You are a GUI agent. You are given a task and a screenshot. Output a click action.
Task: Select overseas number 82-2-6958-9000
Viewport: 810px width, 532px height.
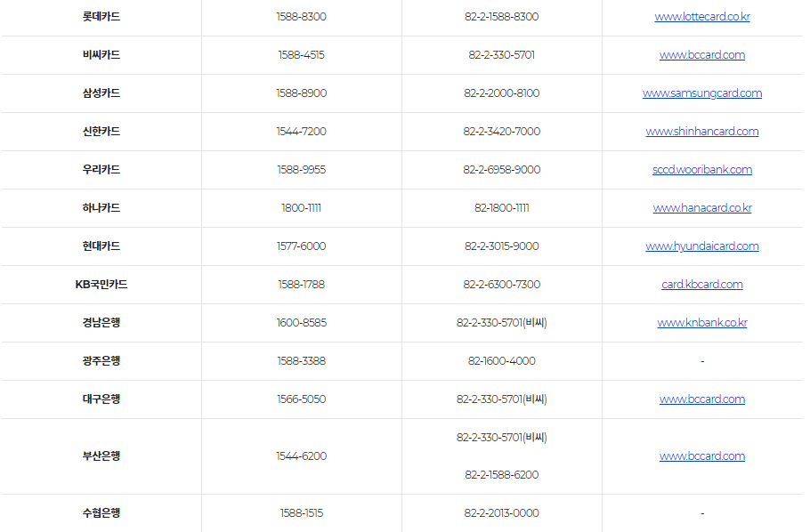pyautogui.click(x=502, y=169)
